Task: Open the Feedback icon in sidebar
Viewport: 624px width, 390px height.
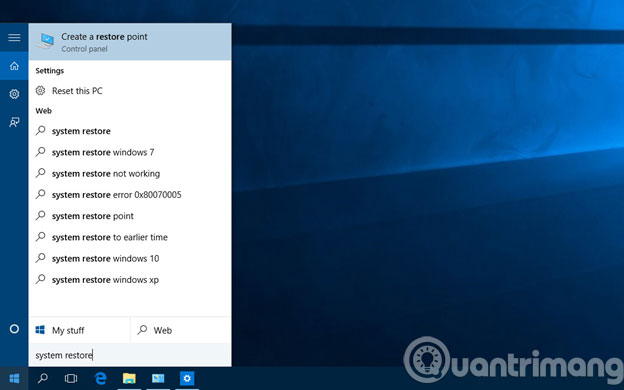Action: coord(14,122)
